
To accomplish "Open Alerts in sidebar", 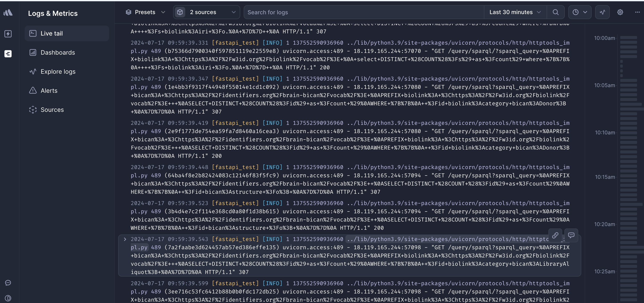I will pyautogui.click(x=67, y=91).
